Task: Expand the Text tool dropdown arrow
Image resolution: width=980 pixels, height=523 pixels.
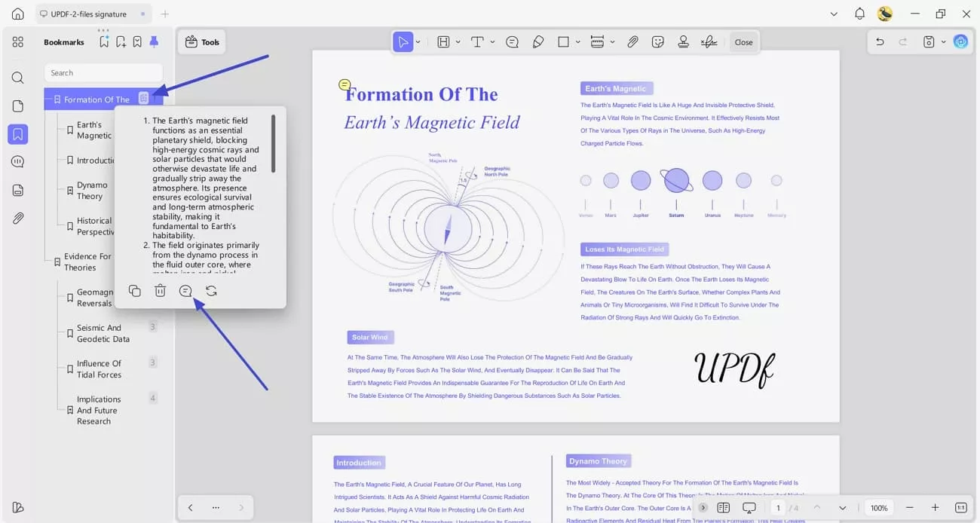Action: tap(492, 42)
